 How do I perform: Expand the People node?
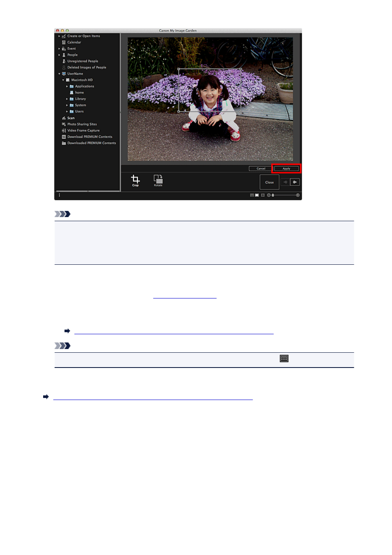(59, 55)
